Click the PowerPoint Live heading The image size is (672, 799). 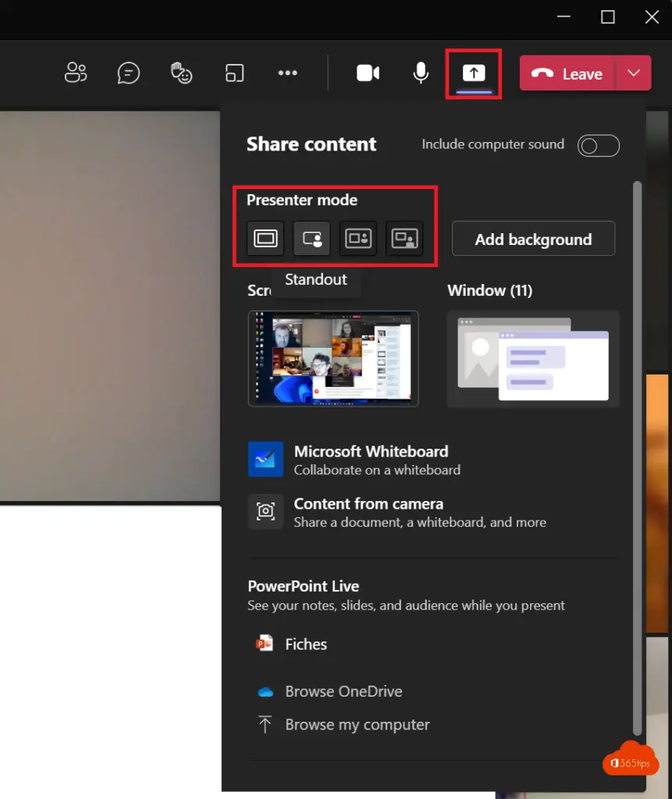pyautogui.click(x=304, y=586)
